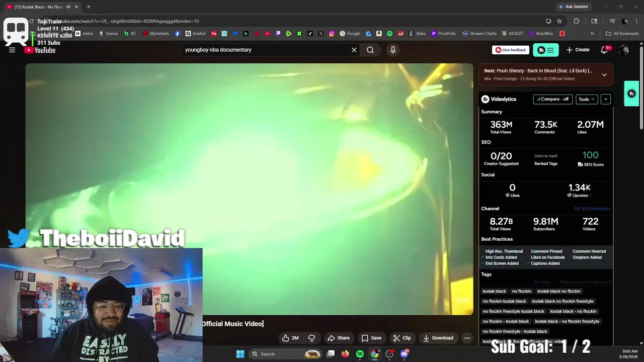Open the Videolytics Tools dropdown
This screenshot has height=362, width=644.
pos(587,99)
